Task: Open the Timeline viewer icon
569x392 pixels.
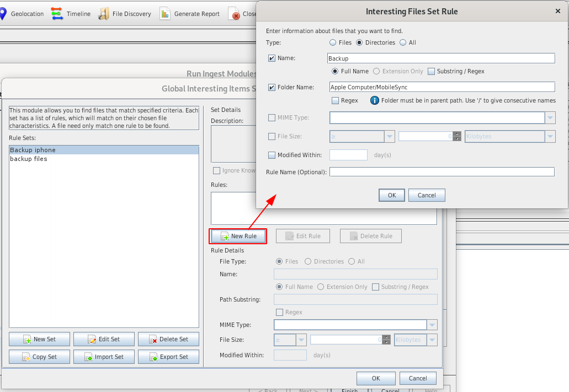Action: (x=71, y=14)
